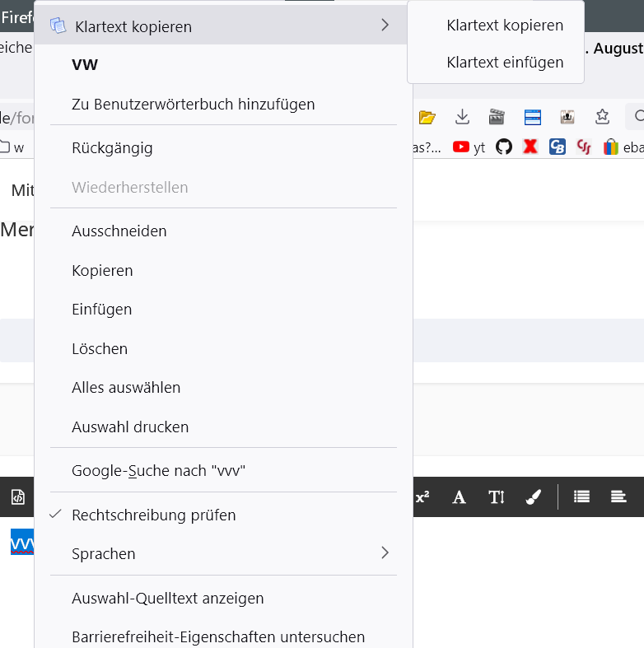Click the yellow folder toolbar icon
The width and height of the screenshot is (644, 648).
pyautogui.click(x=427, y=117)
